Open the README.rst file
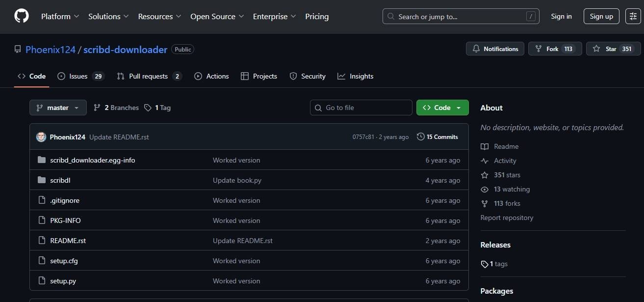This screenshot has width=644, height=302. [x=68, y=241]
